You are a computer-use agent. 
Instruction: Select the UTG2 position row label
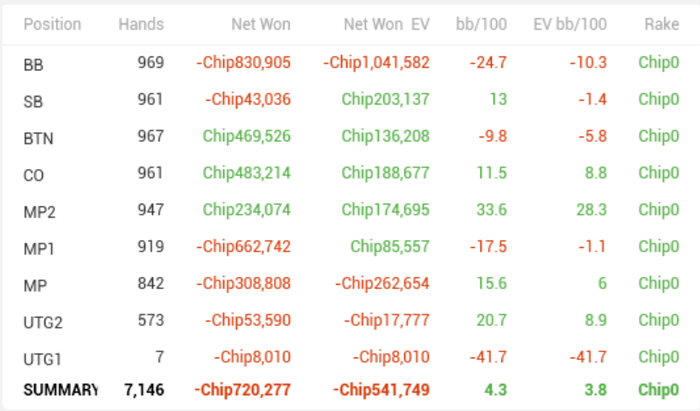point(44,321)
